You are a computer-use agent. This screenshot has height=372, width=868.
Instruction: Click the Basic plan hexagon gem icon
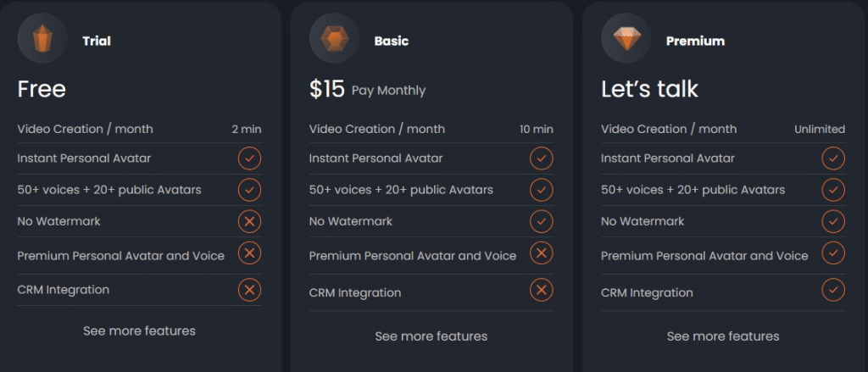pos(334,37)
